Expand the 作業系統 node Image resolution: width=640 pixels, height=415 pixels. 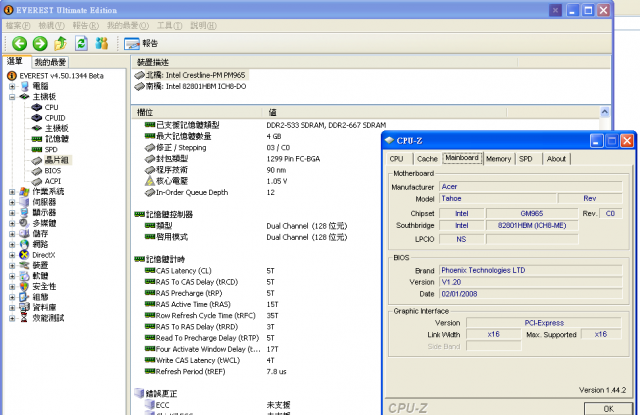[x=12, y=191]
